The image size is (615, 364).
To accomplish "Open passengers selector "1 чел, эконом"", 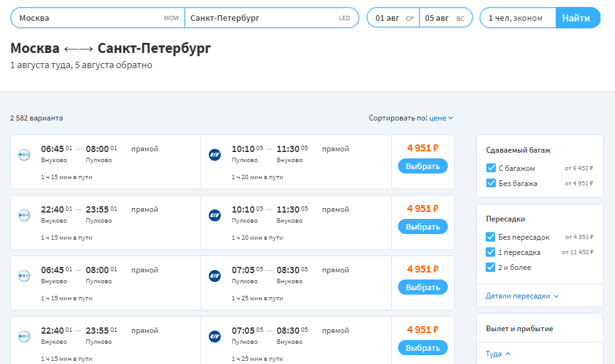I will click(517, 18).
